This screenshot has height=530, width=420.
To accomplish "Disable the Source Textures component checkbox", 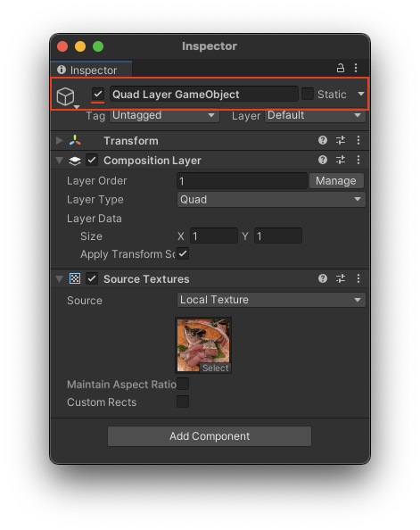I will (x=92, y=278).
